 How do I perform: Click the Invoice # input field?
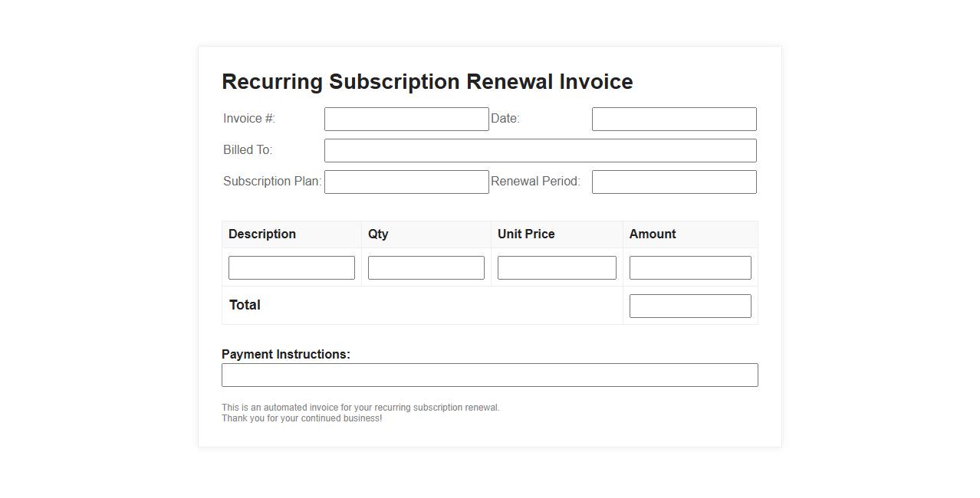(406, 120)
